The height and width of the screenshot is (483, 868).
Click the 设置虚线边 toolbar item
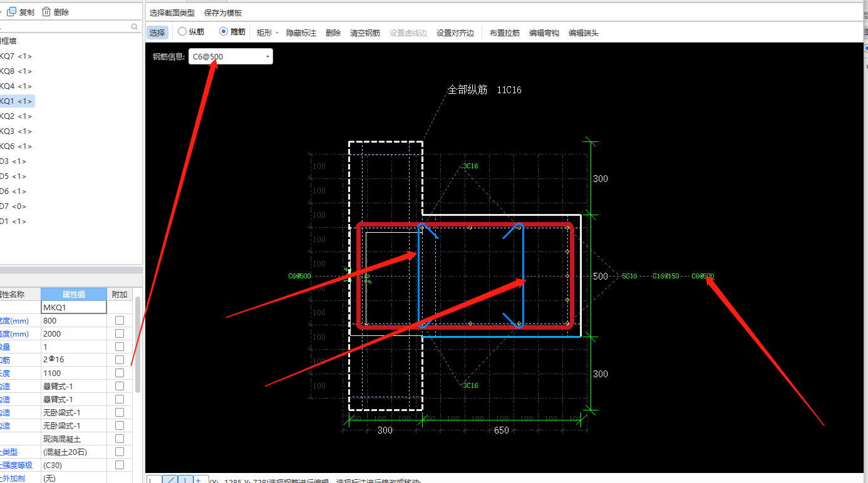point(408,33)
